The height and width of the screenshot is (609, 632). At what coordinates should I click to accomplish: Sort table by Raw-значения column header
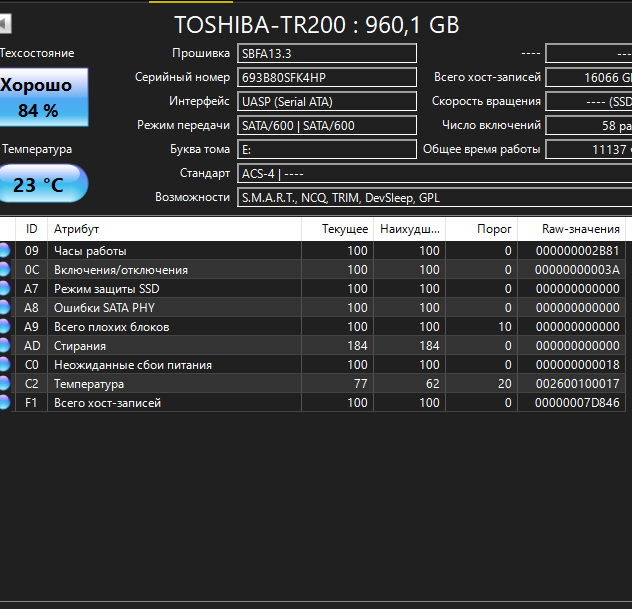572,229
